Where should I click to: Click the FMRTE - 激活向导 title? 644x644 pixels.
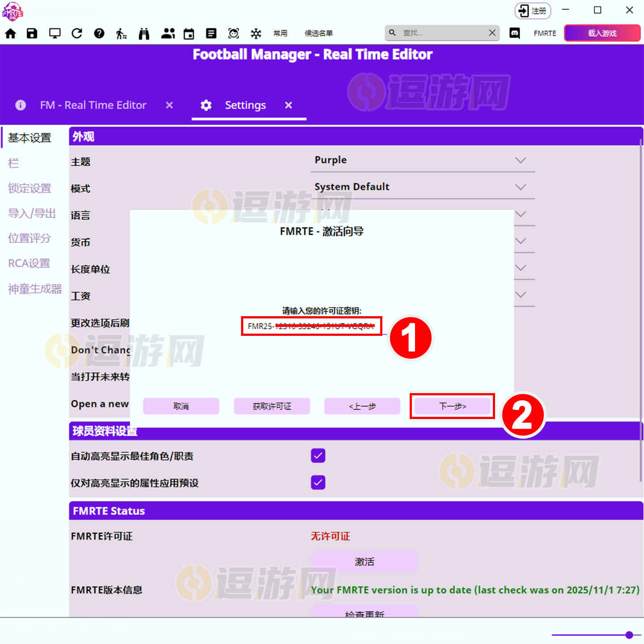point(322,231)
